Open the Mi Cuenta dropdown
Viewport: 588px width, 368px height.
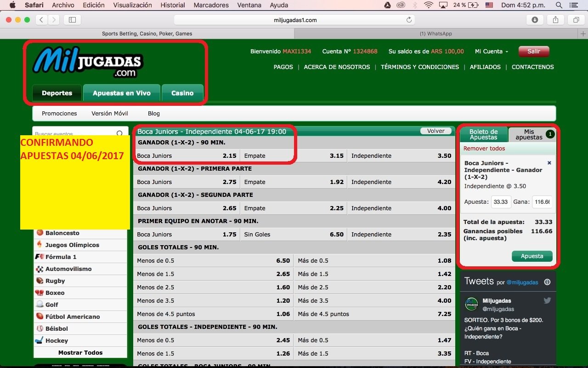pos(491,52)
